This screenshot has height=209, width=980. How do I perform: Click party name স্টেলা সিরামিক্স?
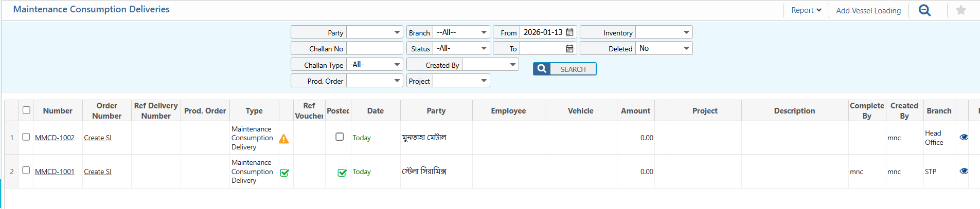tap(424, 171)
